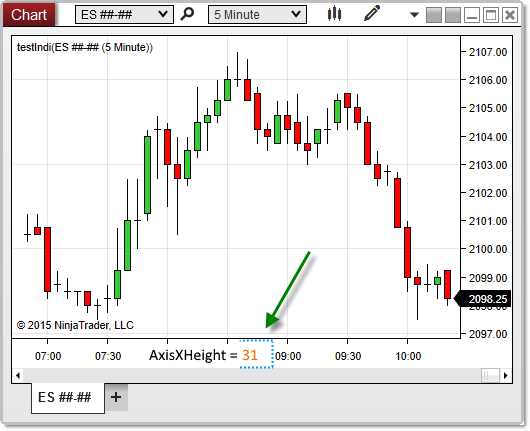Click the bar style chart icon
This screenshot has height=431, width=530.
[x=334, y=14]
